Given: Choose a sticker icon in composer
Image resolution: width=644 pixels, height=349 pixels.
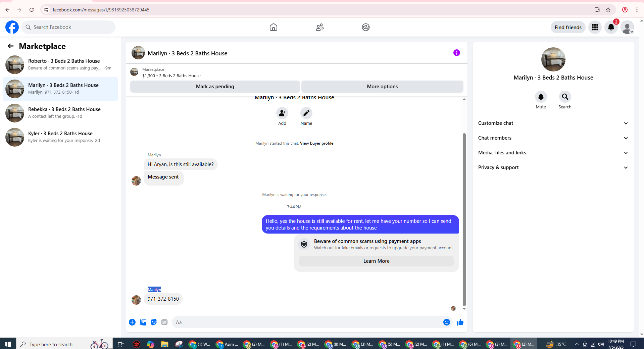Looking at the screenshot, I should pyautogui.click(x=154, y=322).
